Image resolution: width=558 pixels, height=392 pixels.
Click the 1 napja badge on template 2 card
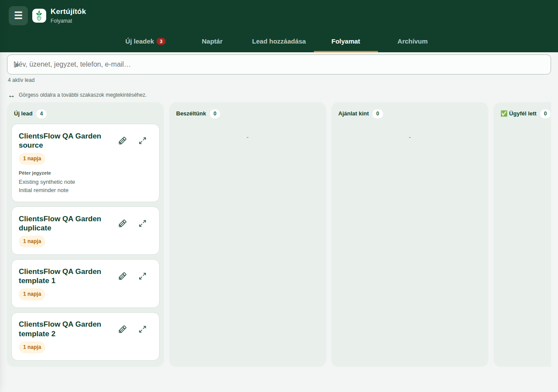[x=32, y=347]
